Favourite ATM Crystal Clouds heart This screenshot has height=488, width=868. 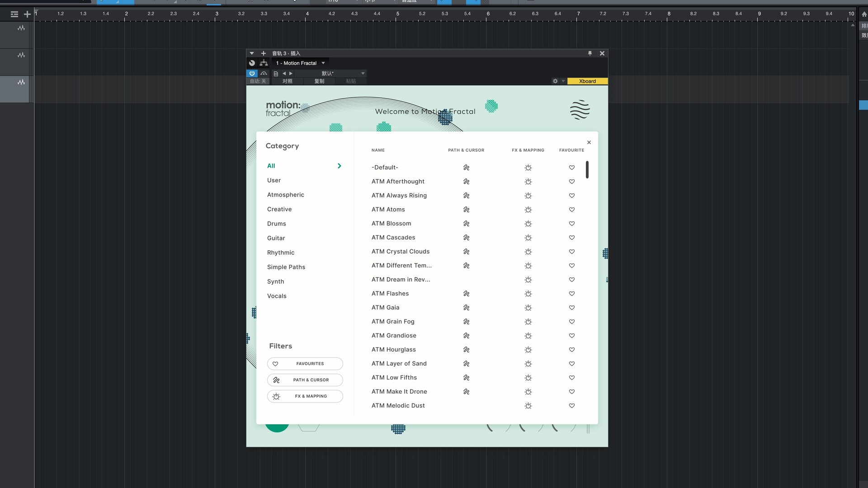point(572,252)
